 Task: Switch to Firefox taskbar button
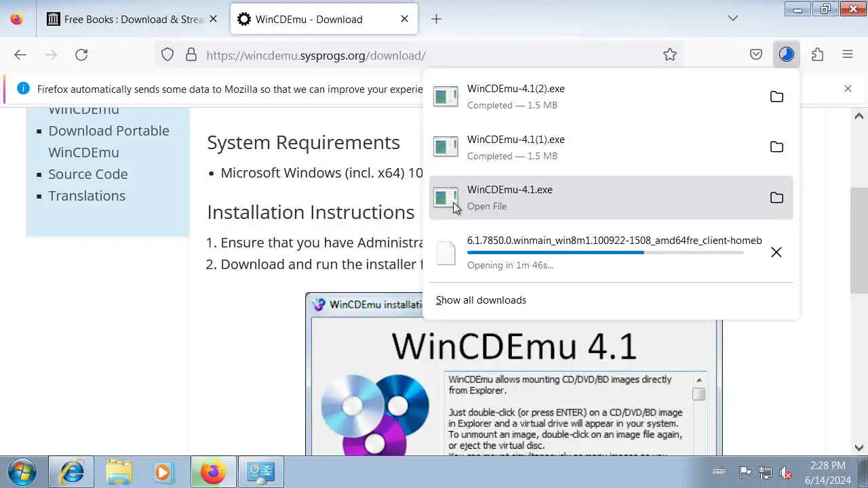click(x=213, y=472)
